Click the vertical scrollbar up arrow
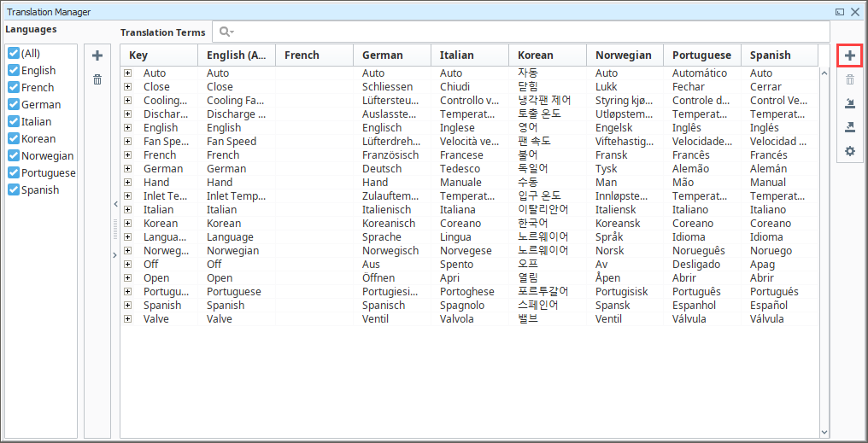Image resolution: width=868 pixels, height=443 pixels. [824, 73]
